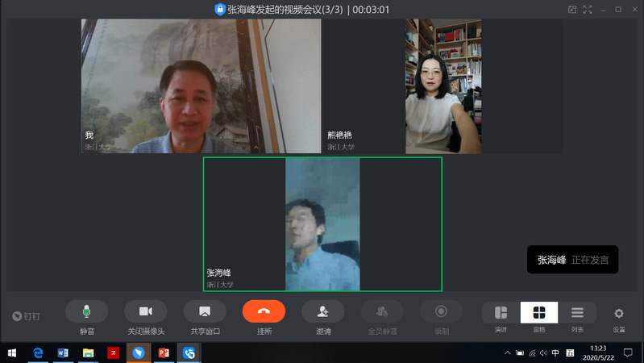644x363 pixels.
Task: Expand the hidden system tray icons
Action: pyautogui.click(x=507, y=353)
